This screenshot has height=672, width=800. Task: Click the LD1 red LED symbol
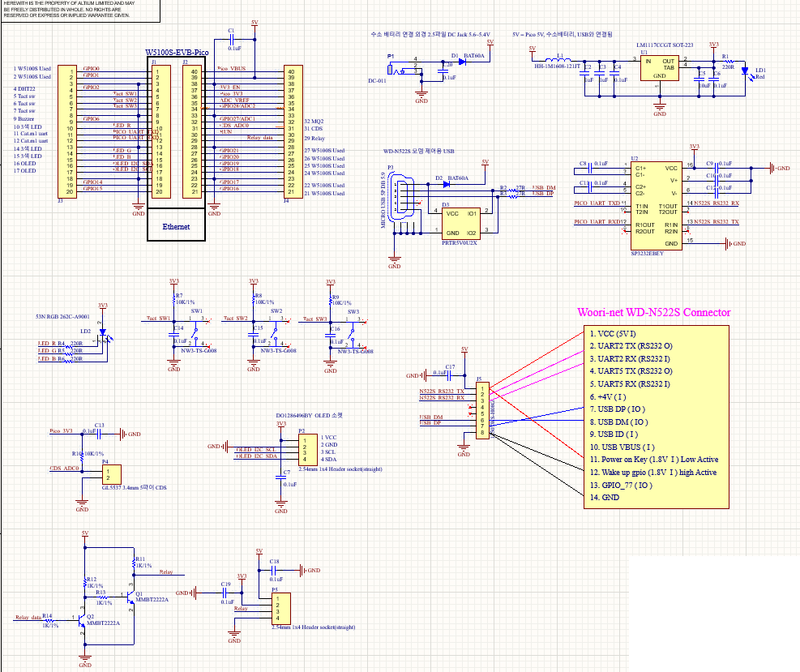click(746, 72)
